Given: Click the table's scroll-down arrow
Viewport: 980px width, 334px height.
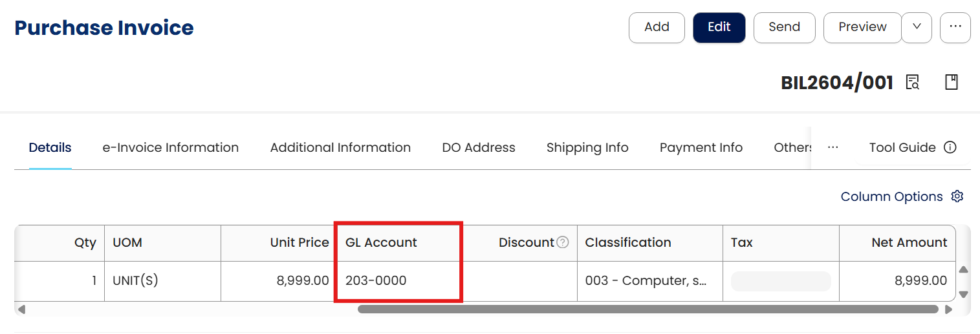Looking at the screenshot, I should [x=963, y=294].
